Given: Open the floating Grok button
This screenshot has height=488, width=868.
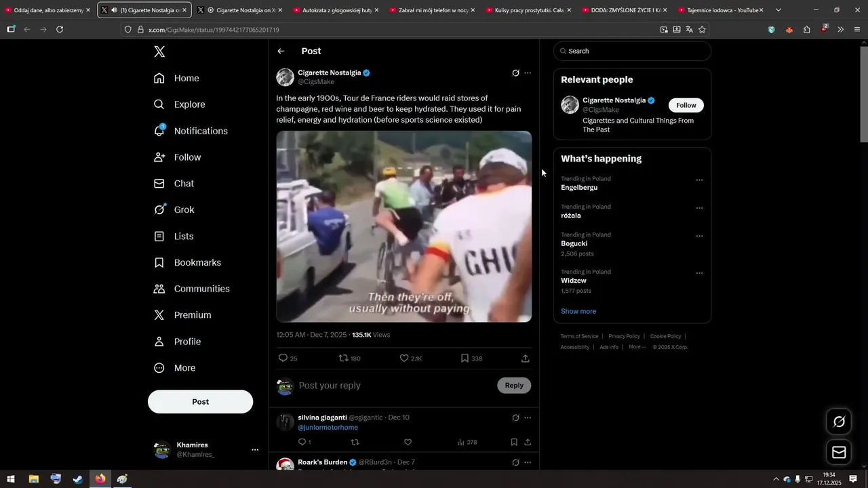Looking at the screenshot, I should [x=839, y=422].
